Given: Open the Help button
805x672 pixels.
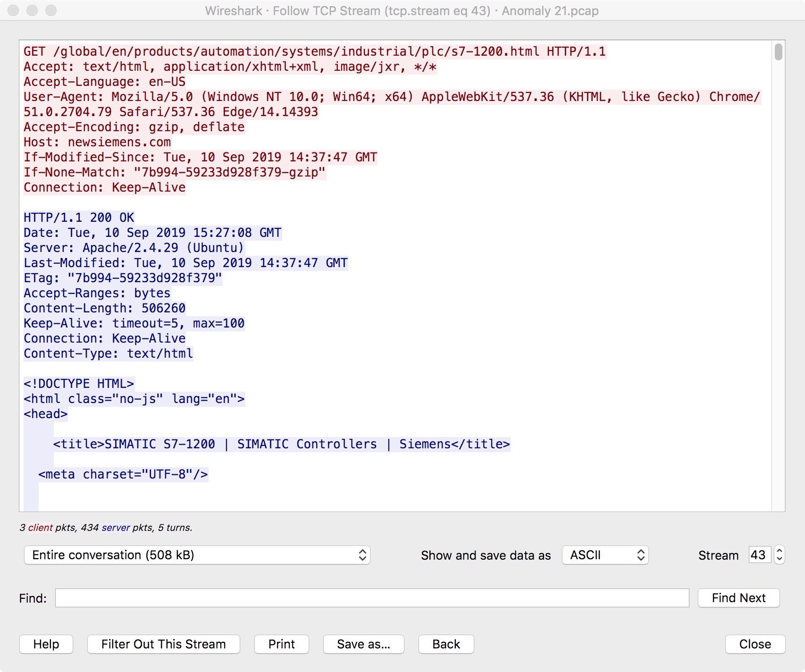Looking at the screenshot, I should [x=46, y=644].
